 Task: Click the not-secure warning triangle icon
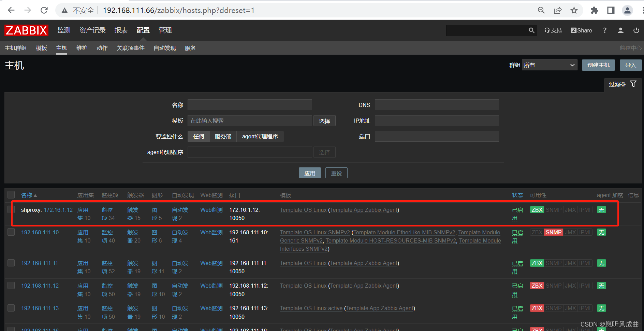(x=64, y=11)
